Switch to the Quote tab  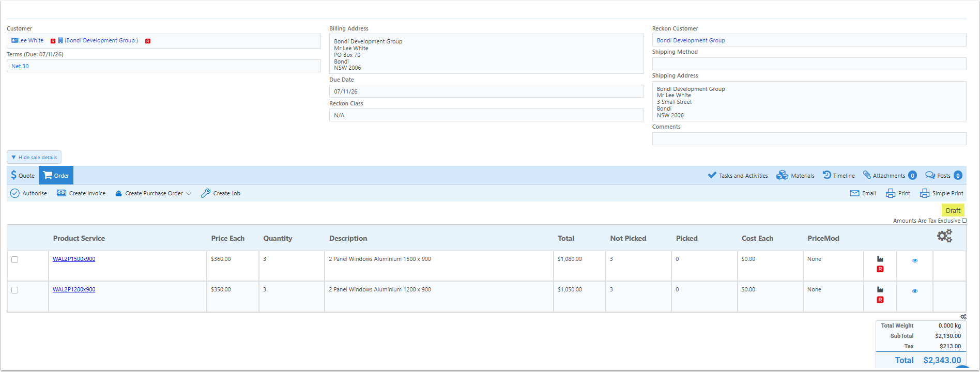[23, 175]
